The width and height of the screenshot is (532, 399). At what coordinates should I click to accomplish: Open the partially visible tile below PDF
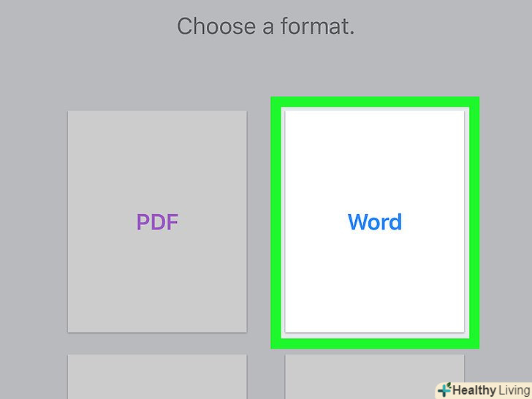coord(157,377)
